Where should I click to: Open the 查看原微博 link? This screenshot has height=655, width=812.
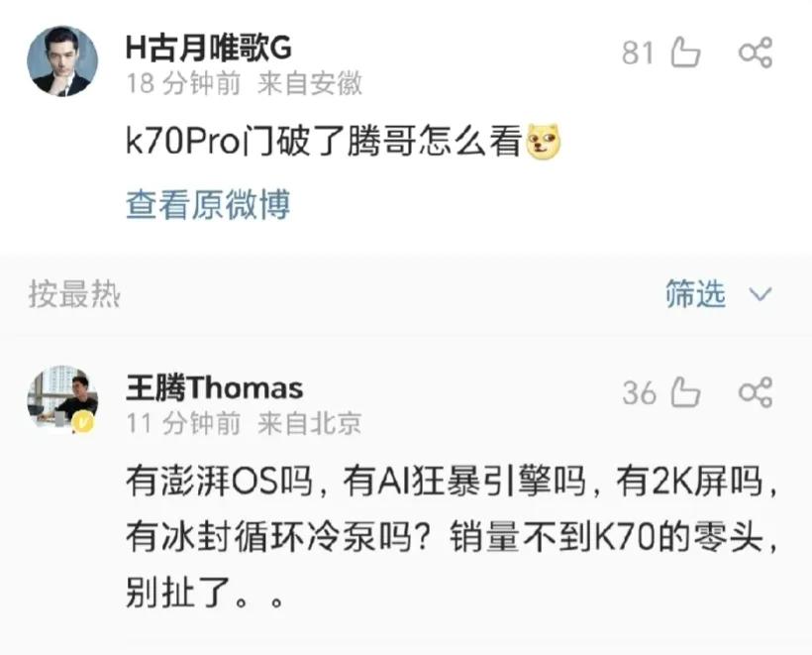tap(208, 204)
